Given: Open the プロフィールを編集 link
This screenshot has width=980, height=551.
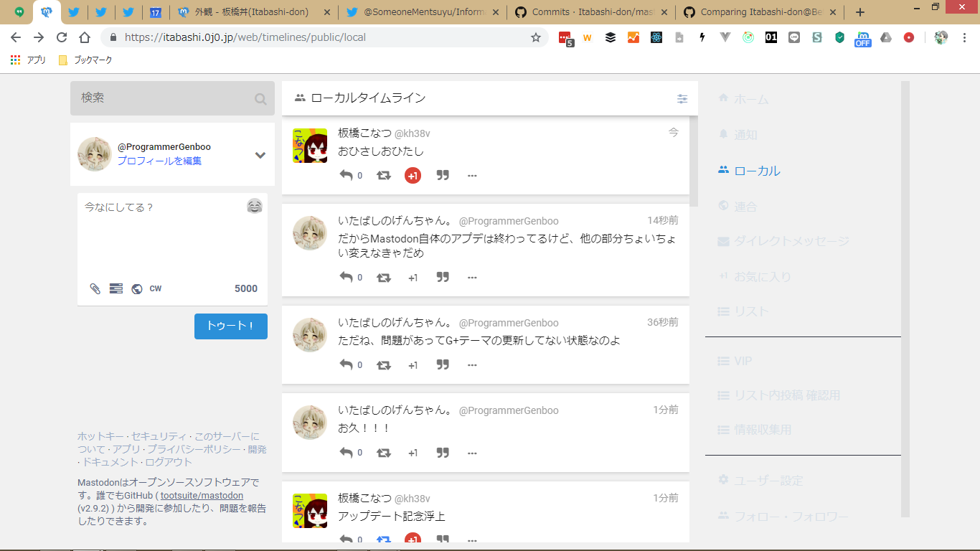Looking at the screenshot, I should (159, 161).
